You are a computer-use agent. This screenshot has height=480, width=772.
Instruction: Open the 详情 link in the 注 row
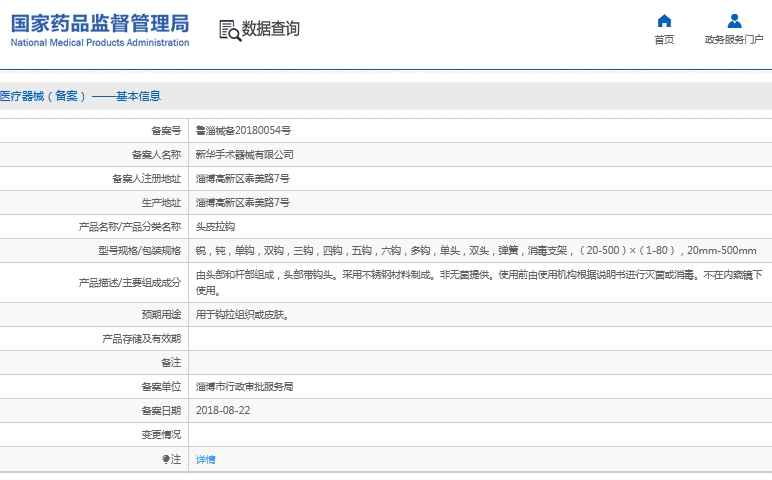(205, 459)
